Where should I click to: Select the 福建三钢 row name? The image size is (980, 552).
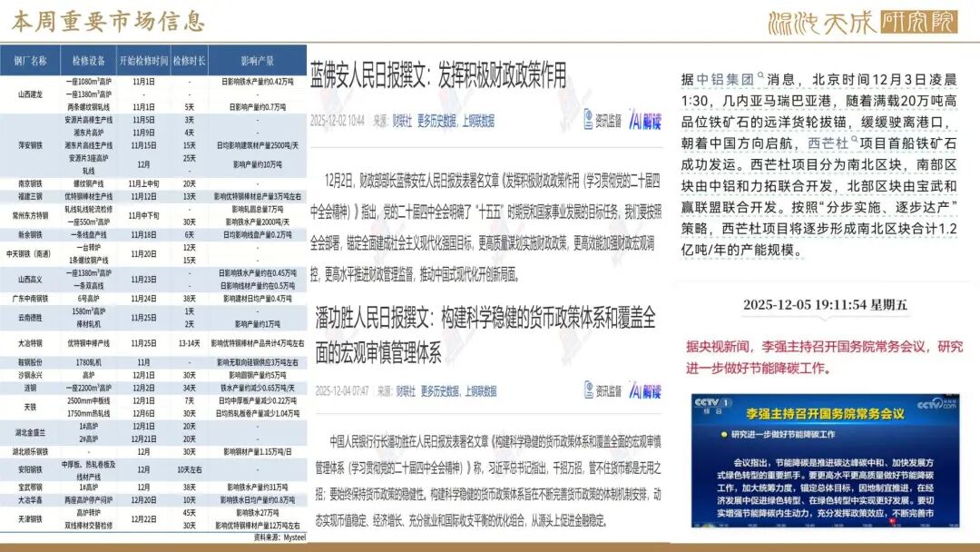[30, 196]
